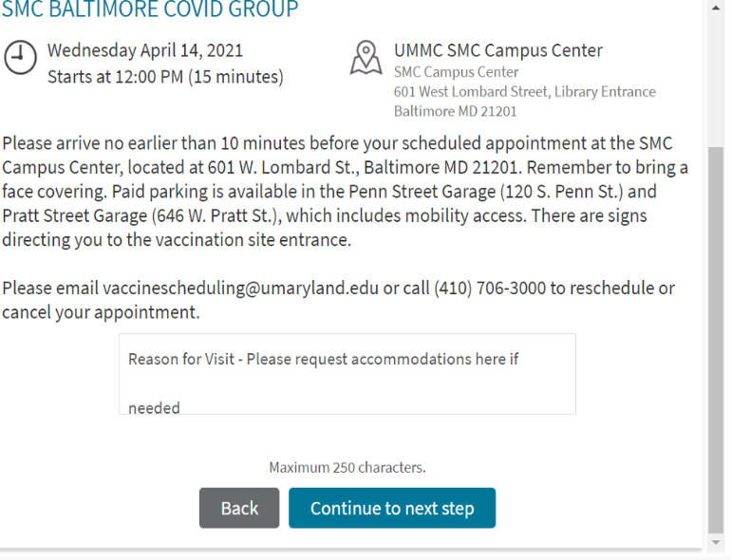Click the SMC BALTIMORE COVID GROUP heading
The height and width of the screenshot is (560, 732).
pyautogui.click(x=150, y=10)
